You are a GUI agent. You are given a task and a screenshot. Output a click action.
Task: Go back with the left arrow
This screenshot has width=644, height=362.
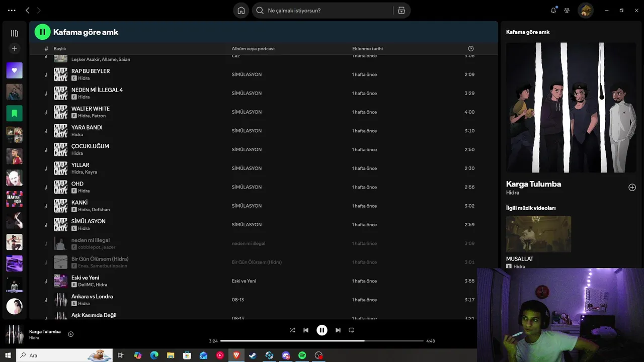click(x=28, y=11)
